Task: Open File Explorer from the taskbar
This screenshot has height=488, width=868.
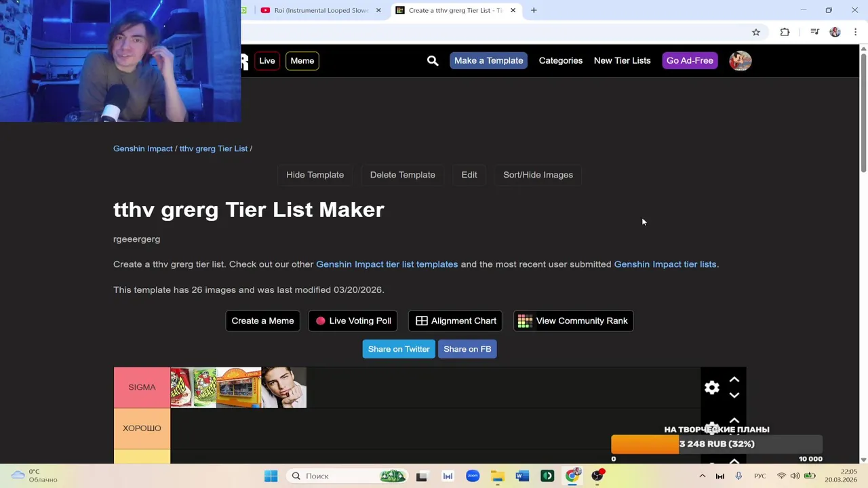Action: pyautogui.click(x=498, y=476)
